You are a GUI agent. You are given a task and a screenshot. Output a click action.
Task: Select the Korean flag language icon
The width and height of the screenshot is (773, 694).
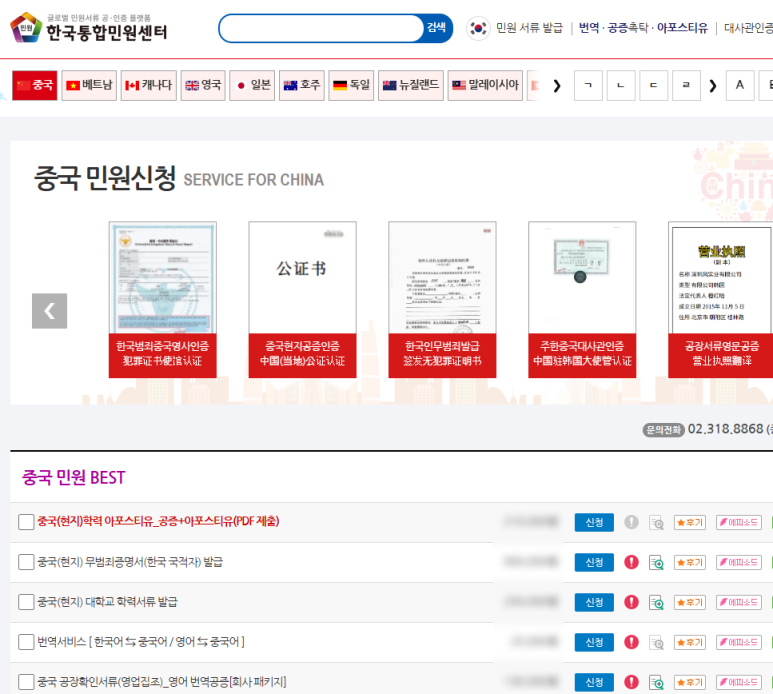coord(478,28)
